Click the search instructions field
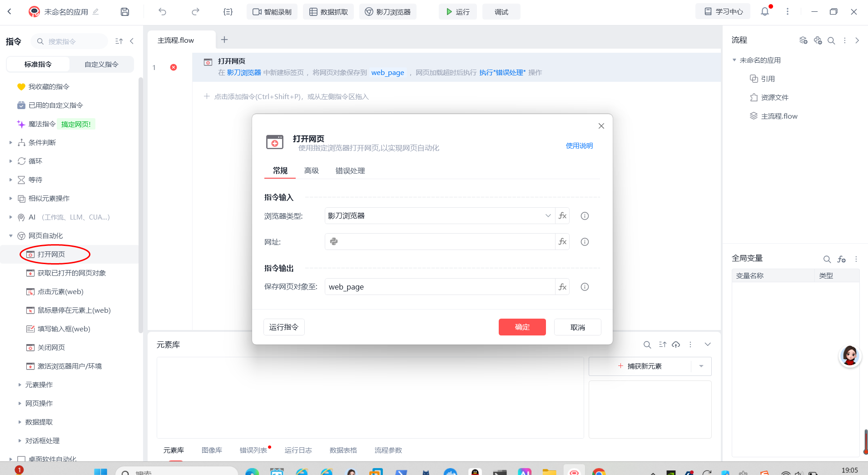The width and height of the screenshot is (868, 475). 69,41
